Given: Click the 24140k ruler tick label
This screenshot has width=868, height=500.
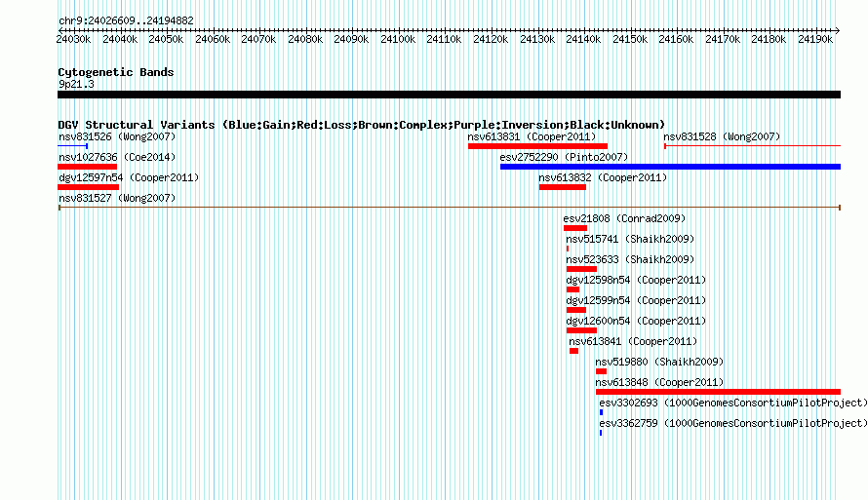Looking at the screenshot, I should (x=583, y=39).
